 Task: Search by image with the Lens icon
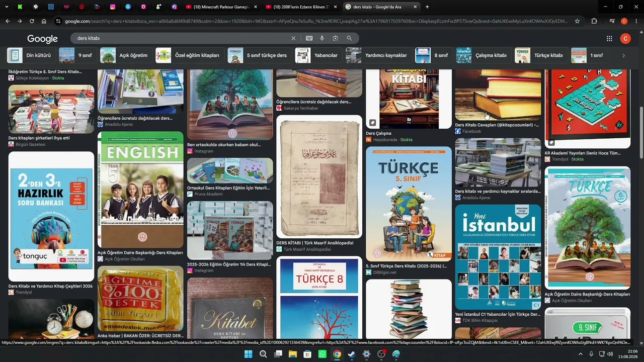point(335,38)
